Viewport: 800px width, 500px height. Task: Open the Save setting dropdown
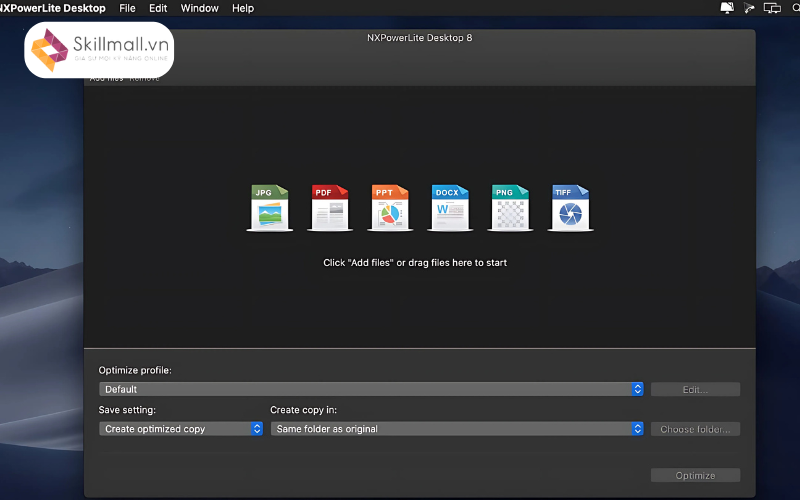[x=181, y=429]
